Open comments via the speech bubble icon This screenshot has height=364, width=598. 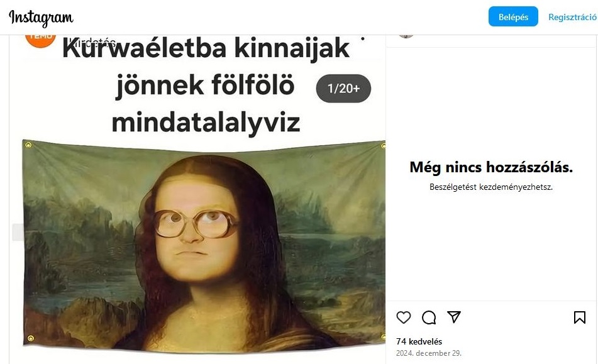tap(429, 317)
